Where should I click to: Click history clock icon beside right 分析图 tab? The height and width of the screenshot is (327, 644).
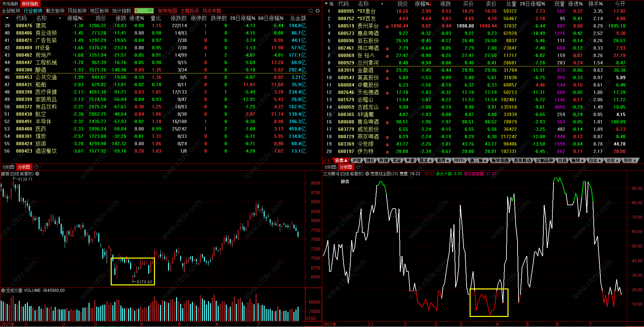(x=358, y=167)
